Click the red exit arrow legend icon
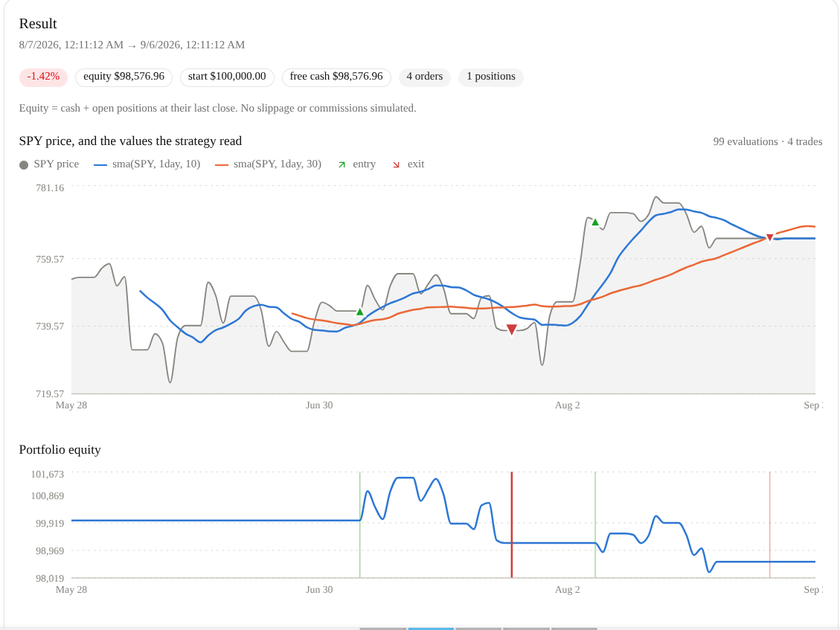The width and height of the screenshot is (840, 630). [x=396, y=164]
